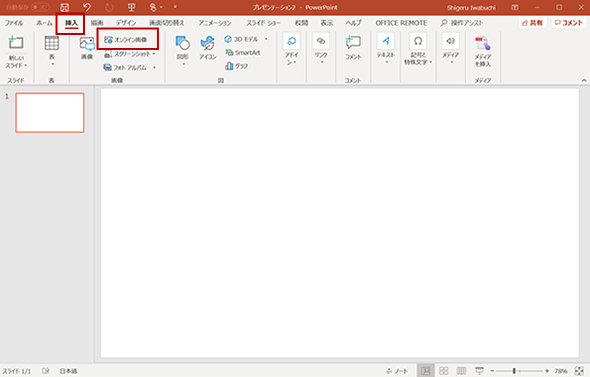This screenshot has width=590, height=377.
Task: Click the フォト アルバム icon
Action: coord(108,67)
